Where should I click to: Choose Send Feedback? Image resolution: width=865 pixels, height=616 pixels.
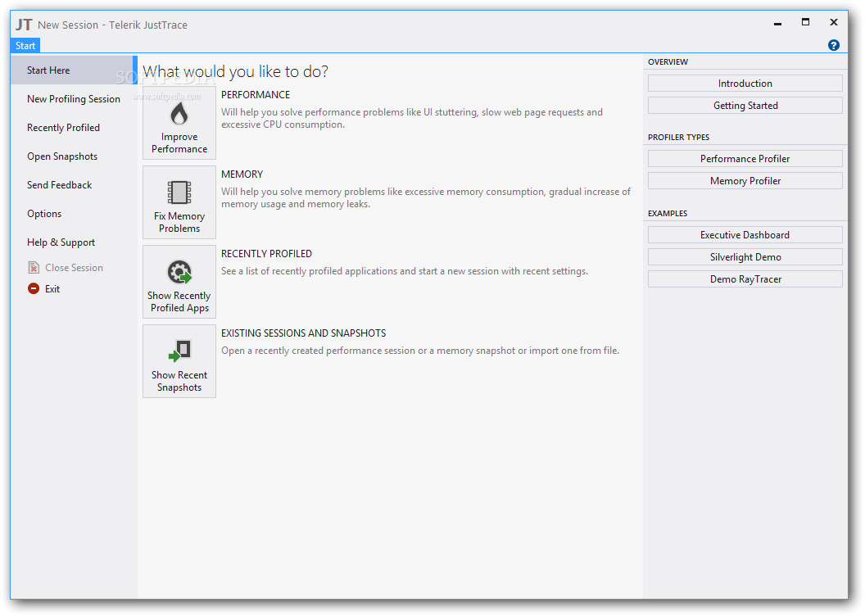74,185
